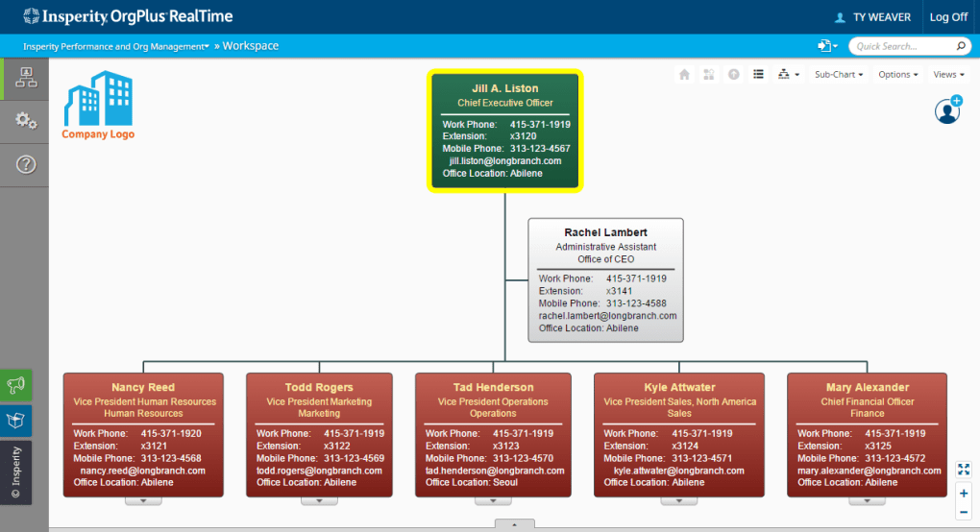Open the export icon dropdown
The height and width of the screenshot is (532, 980).
click(827, 46)
